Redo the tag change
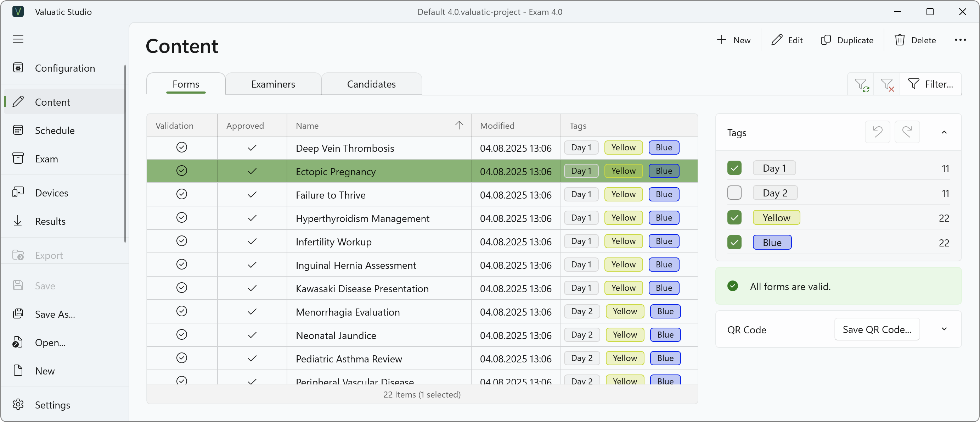 point(907,132)
